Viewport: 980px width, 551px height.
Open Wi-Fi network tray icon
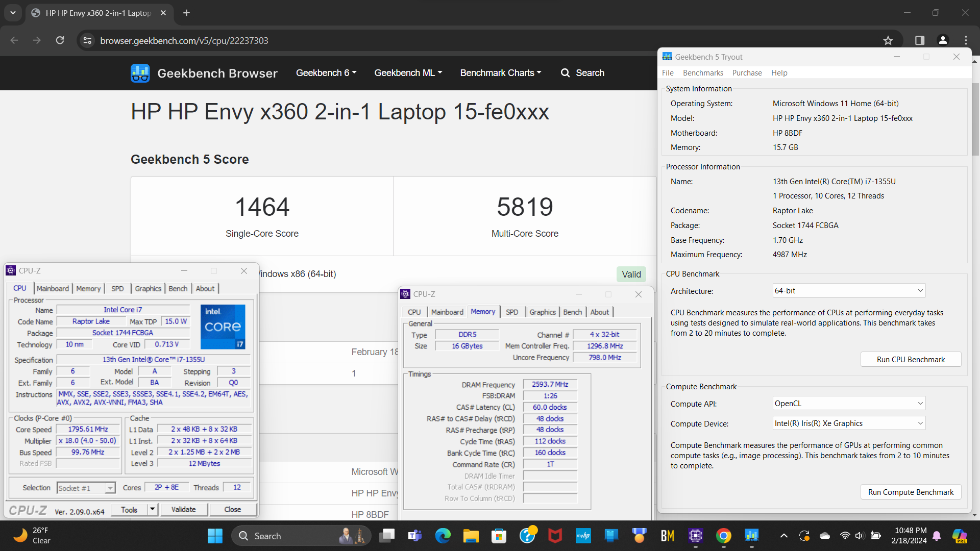point(845,536)
